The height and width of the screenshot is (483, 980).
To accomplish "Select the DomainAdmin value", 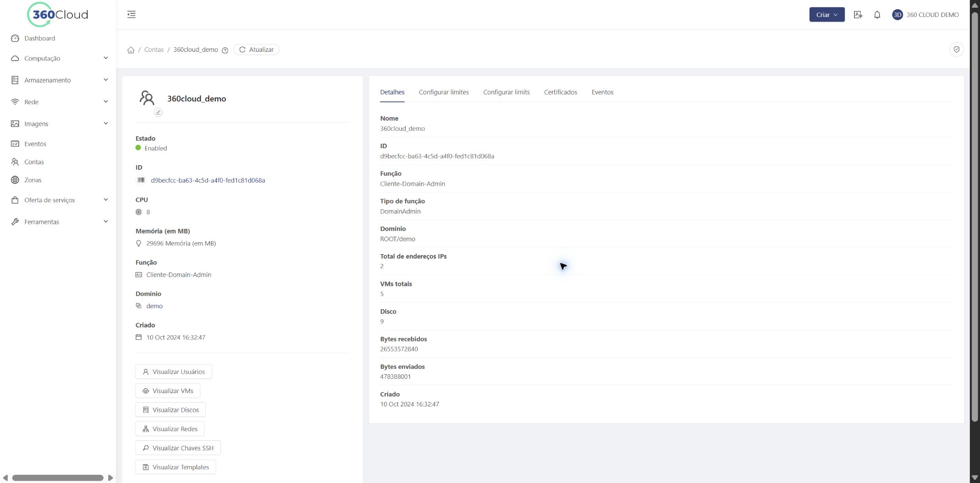I will click(x=400, y=211).
